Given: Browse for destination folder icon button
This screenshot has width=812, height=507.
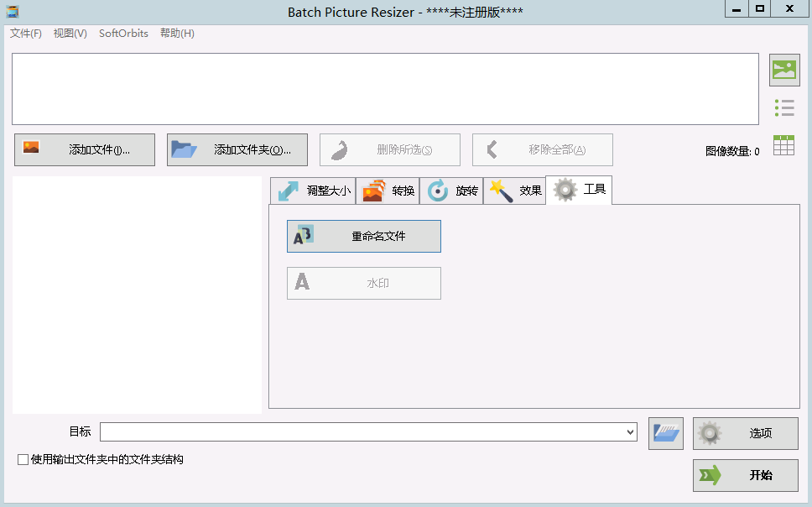Looking at the screenshot, I should click(x=666, y=433).
